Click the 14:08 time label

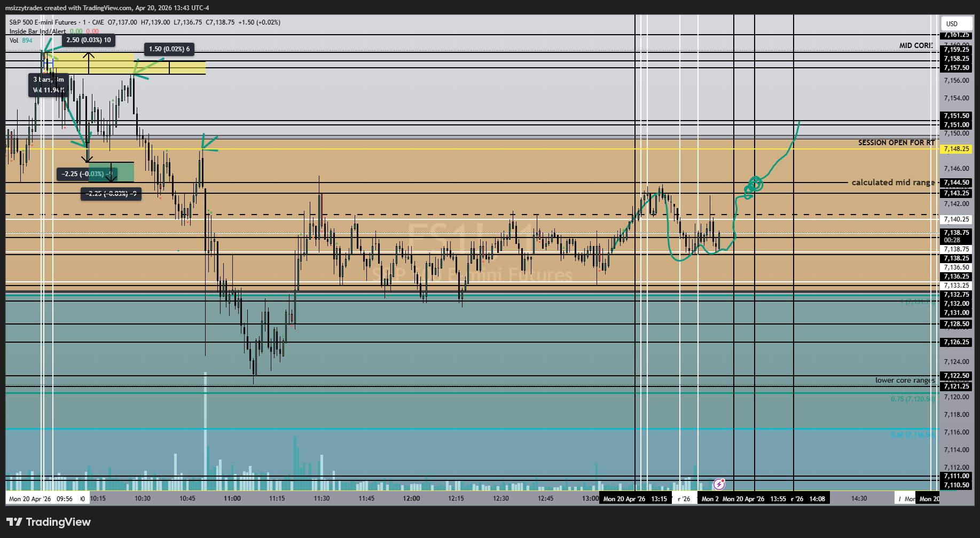click(x=817, y=499)
